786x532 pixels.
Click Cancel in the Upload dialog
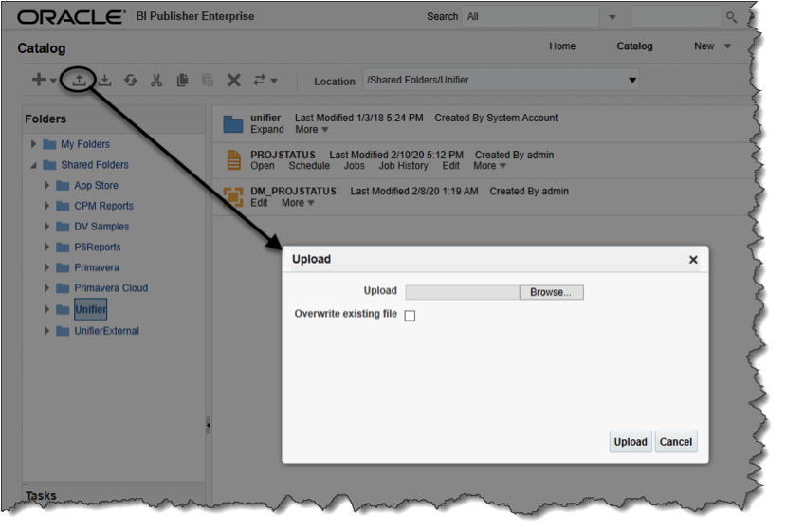(676, 442)
